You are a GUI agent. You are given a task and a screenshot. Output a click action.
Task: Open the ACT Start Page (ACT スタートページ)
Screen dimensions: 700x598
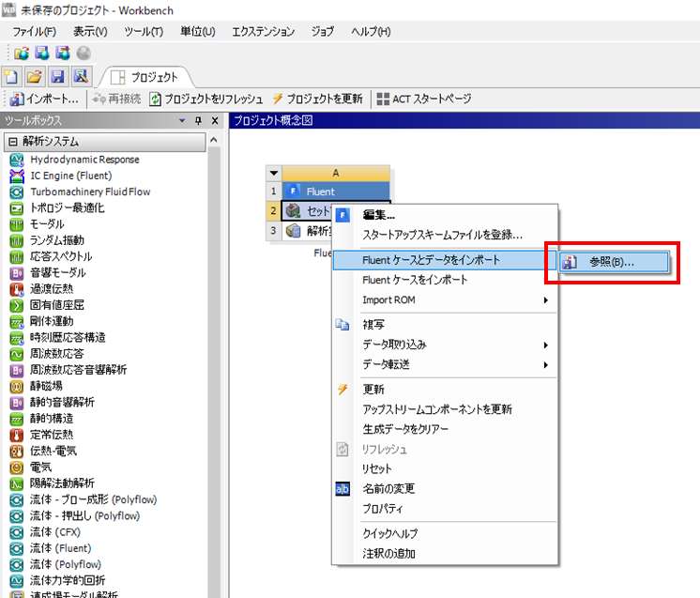tap(424, 99)
